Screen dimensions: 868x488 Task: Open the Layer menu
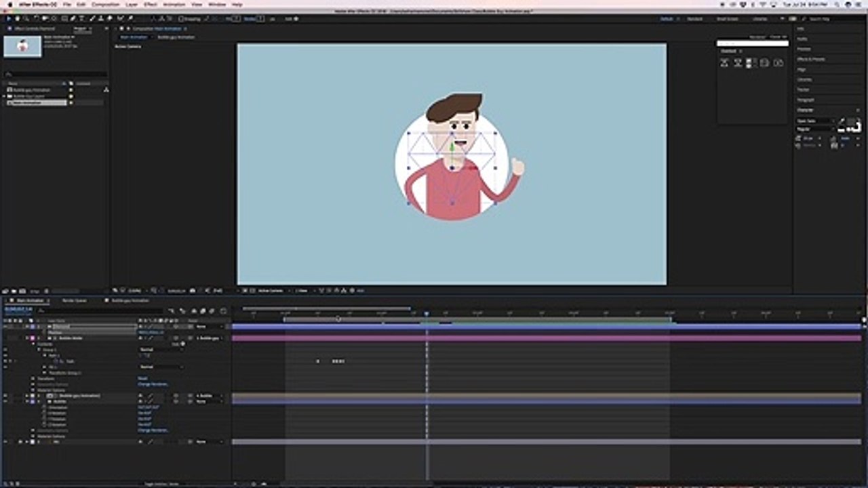tap(132, 5)
